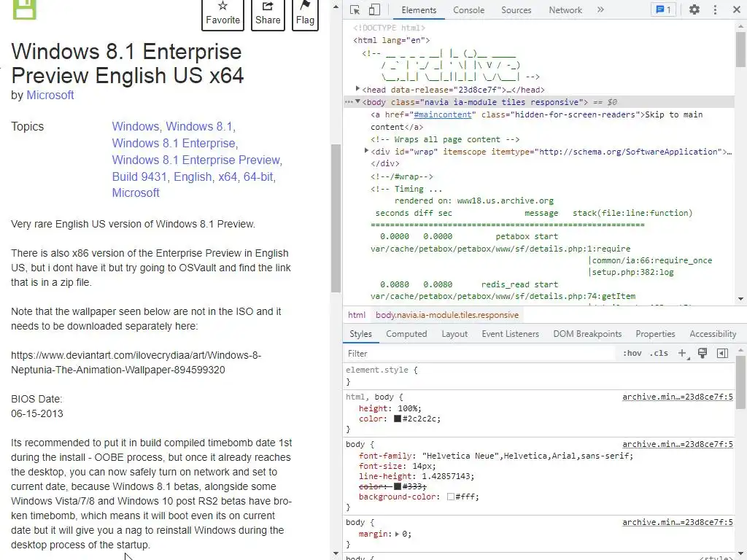This screenshot has height=560, width=747.
Task: Expand the head element node
Action: point(357,89)
